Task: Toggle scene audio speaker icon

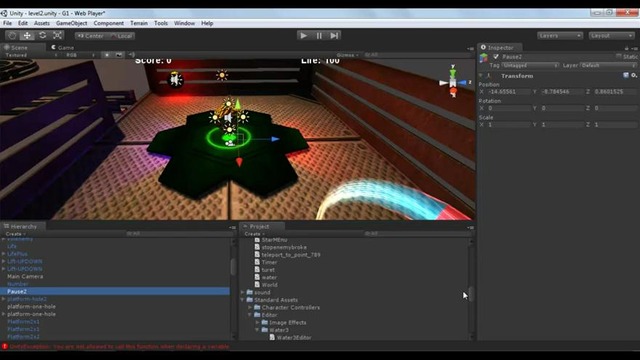Action: (x=131, y=55)
